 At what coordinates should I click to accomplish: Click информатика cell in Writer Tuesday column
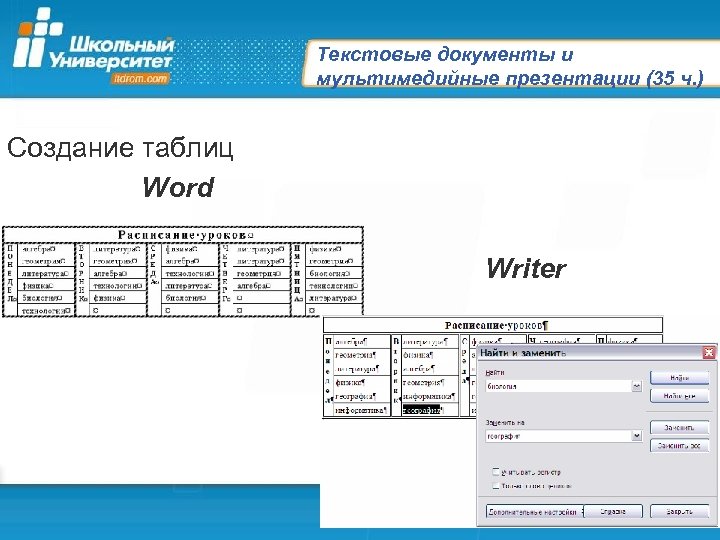(x=429, y=396)
